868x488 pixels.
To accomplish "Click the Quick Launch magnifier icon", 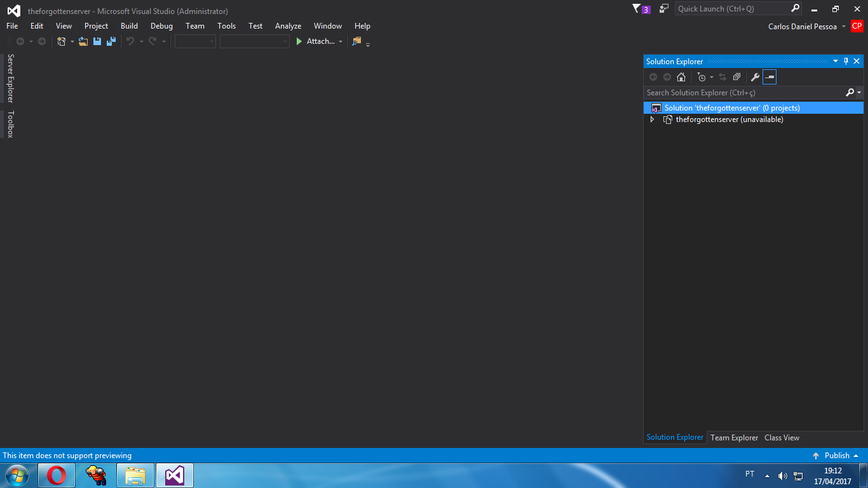I will [795, 9].
